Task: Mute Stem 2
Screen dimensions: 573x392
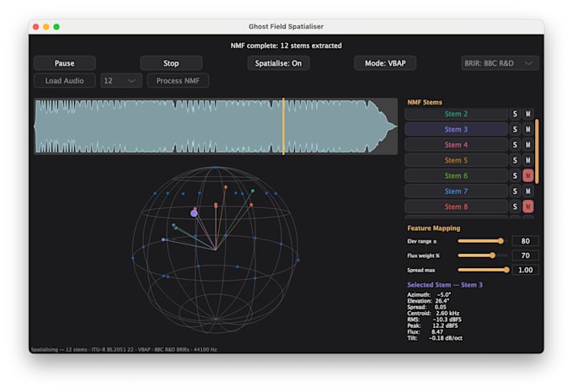Action: point(527,114)
